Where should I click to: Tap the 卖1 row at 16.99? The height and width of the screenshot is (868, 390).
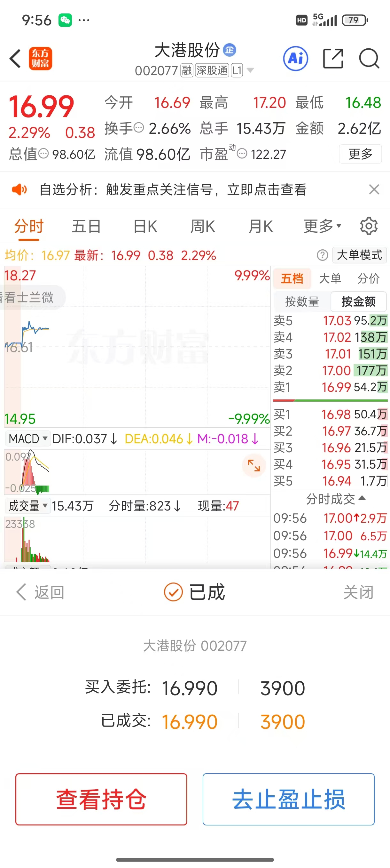[330, 387]
